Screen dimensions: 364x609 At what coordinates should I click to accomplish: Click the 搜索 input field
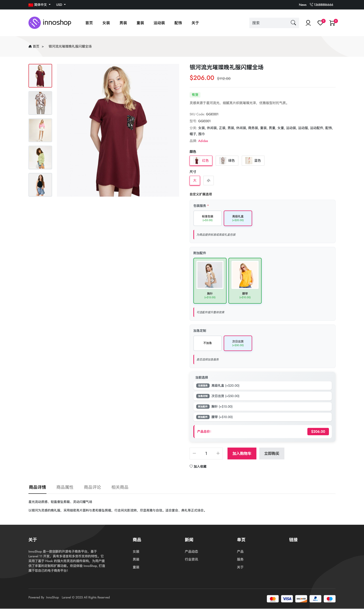[x=269, y=23]
